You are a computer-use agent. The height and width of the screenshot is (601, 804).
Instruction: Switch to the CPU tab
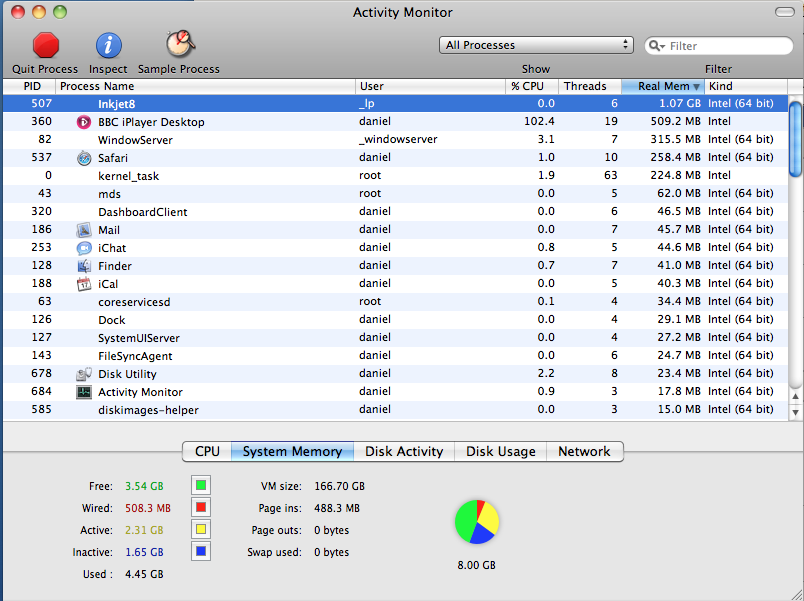207,451
